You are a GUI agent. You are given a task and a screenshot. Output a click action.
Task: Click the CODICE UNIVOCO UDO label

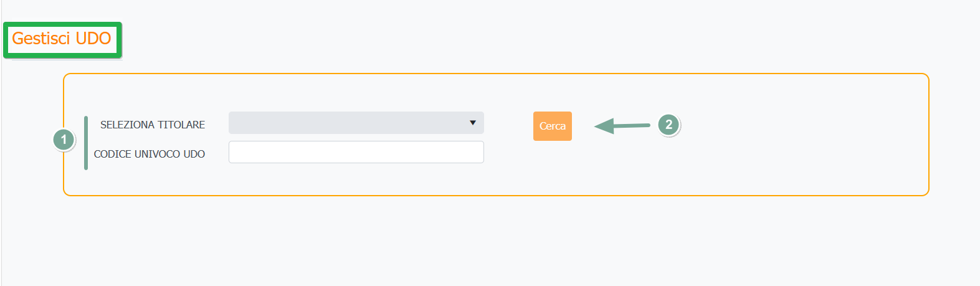[x=150, y=154]
